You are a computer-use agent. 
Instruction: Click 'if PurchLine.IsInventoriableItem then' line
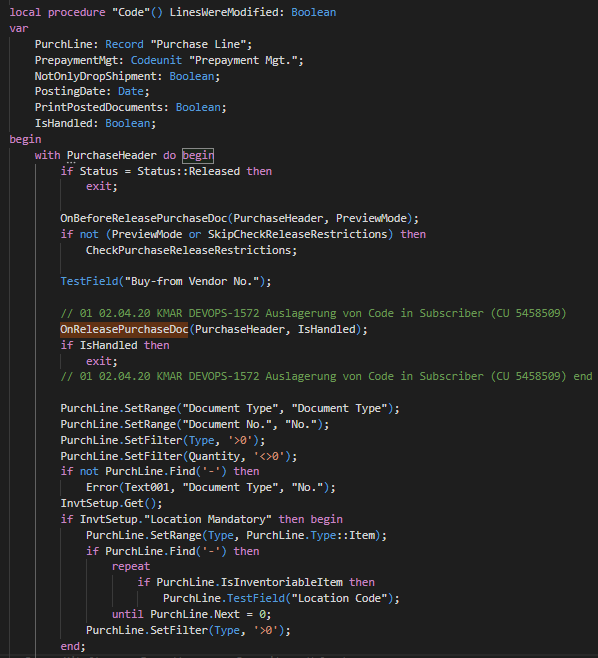pyautogui.click(x=256, y=582)
